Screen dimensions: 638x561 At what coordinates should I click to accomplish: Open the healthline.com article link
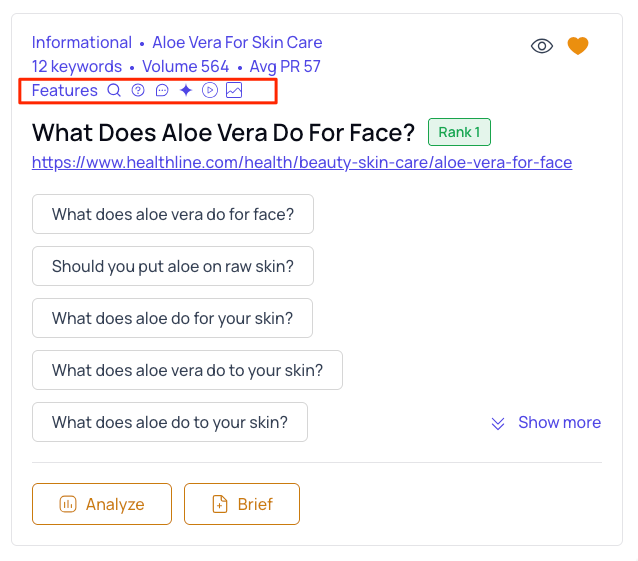(302, 162)
